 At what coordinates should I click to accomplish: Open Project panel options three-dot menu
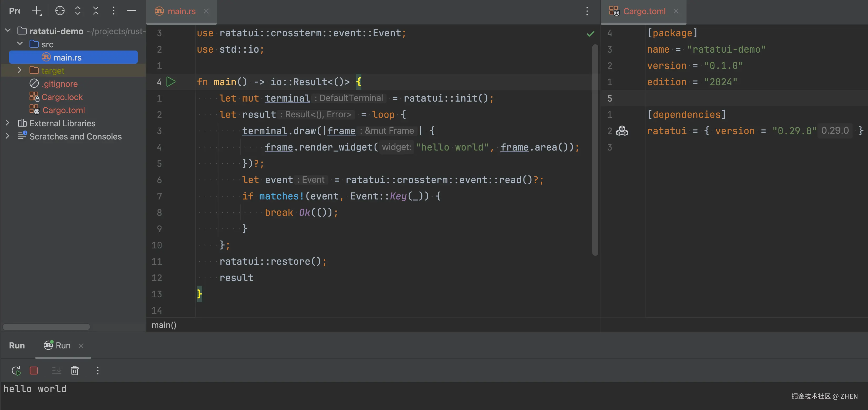(114, 11)
